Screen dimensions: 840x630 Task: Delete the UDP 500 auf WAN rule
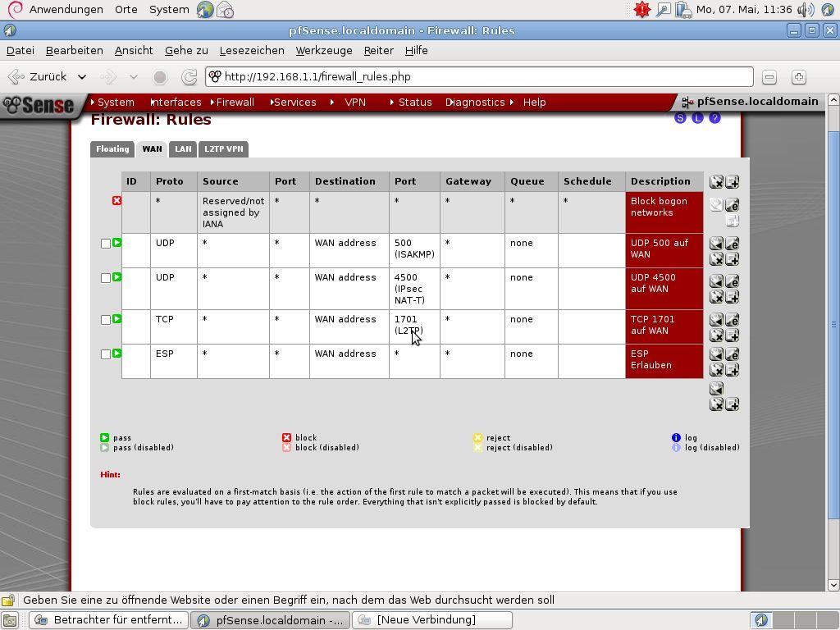716,259
